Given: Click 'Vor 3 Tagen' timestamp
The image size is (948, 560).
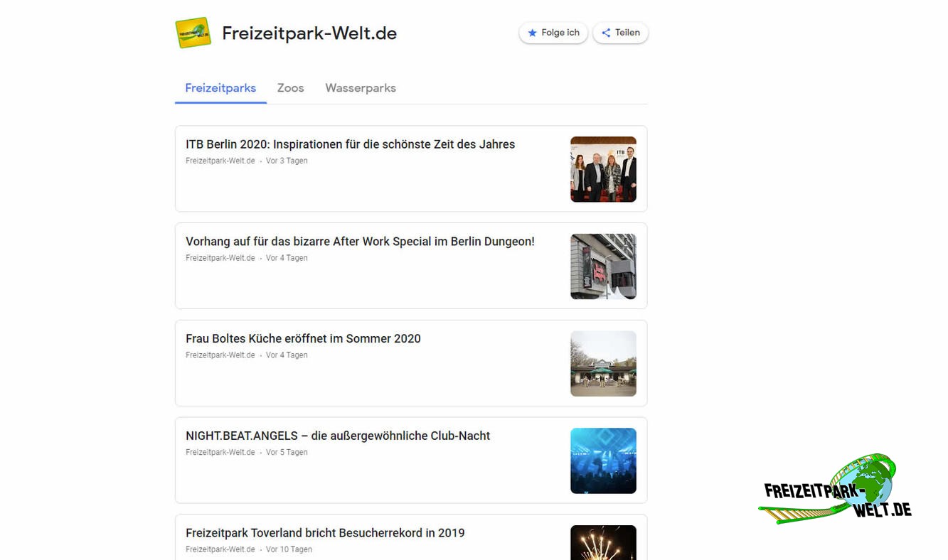Looking at the screenshot, I should [x=287, y=161].
